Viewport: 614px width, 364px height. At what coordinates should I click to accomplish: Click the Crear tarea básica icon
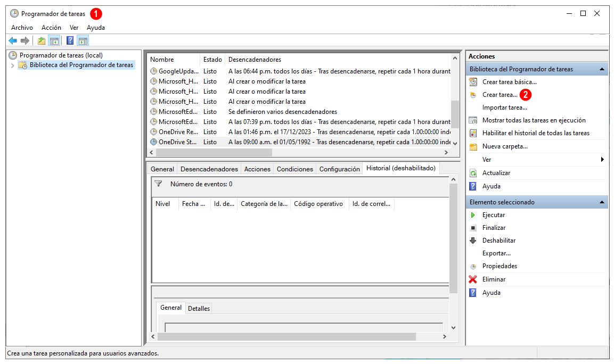click(x=473, y=82)
